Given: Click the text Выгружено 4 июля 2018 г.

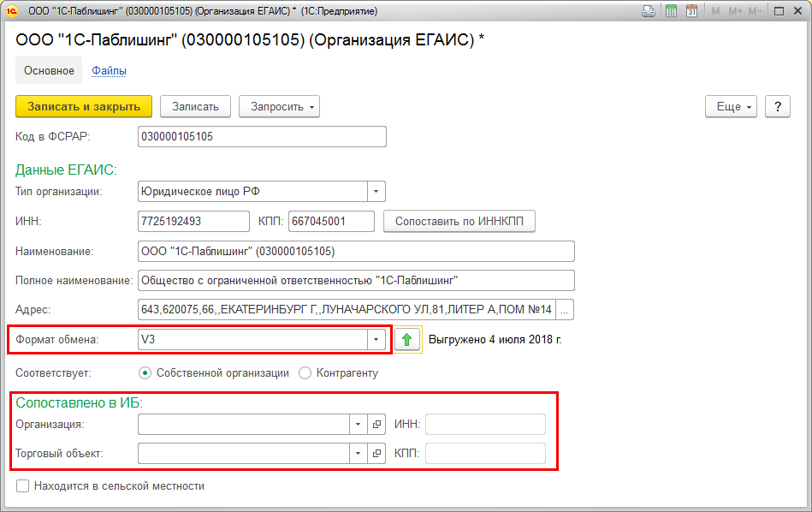Looking at the screenshot, I should [495, 340].
